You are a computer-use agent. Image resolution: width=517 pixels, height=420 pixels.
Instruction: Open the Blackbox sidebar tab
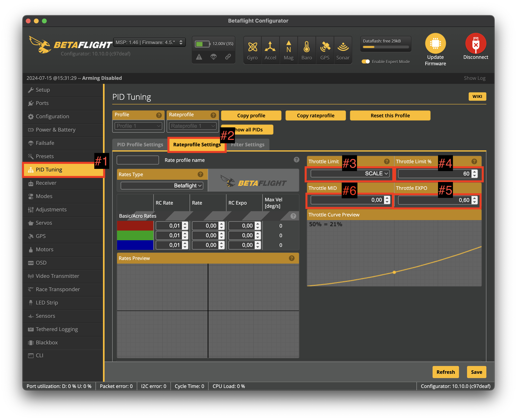coord(63,343)
